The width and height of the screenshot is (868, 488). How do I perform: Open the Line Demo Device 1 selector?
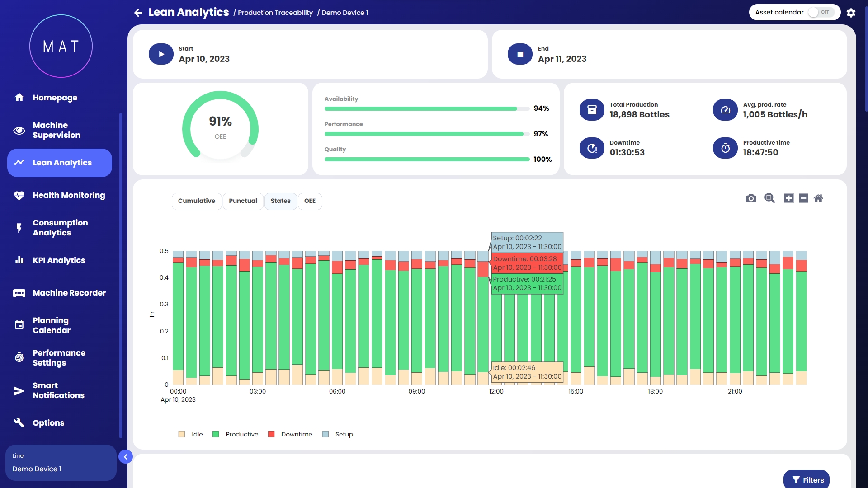tap(61, 463)
